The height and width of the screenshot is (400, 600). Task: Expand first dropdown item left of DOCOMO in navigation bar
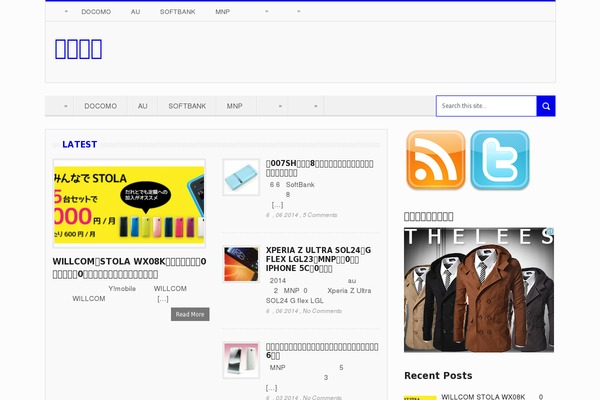tap(60, 106)
